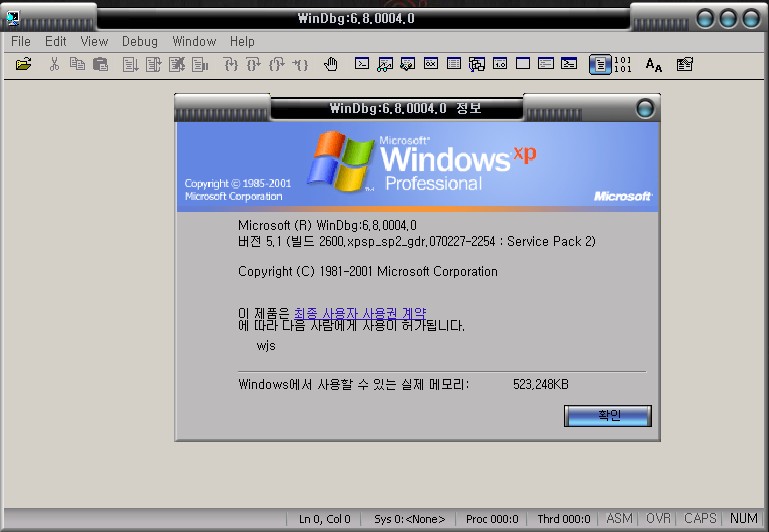The image size is (769, 532).
Task: Click the Restart debugging toolbar icon
Action: click(154, 64)
